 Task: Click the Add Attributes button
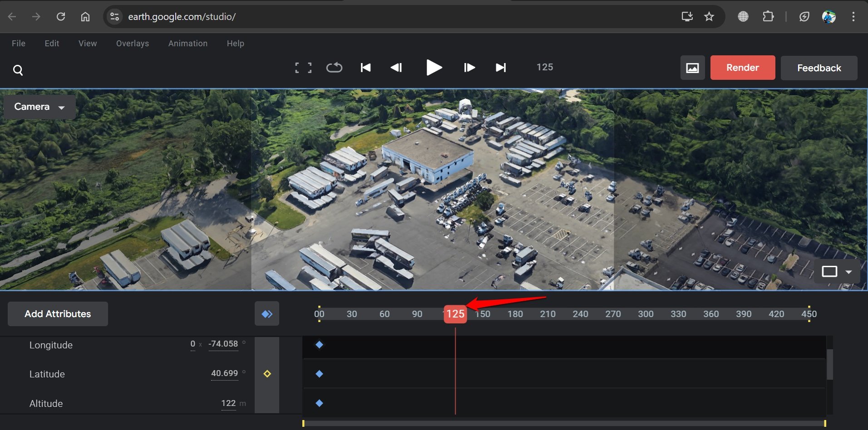58,314
